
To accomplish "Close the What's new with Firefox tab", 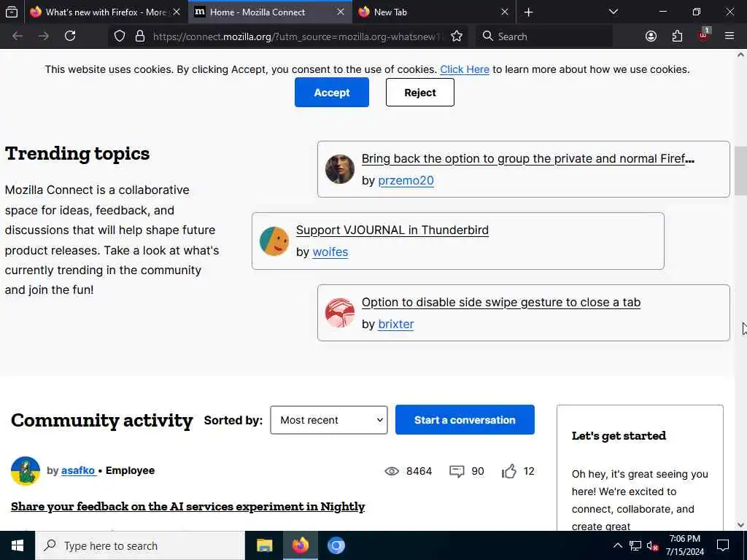I will (177, 12).
